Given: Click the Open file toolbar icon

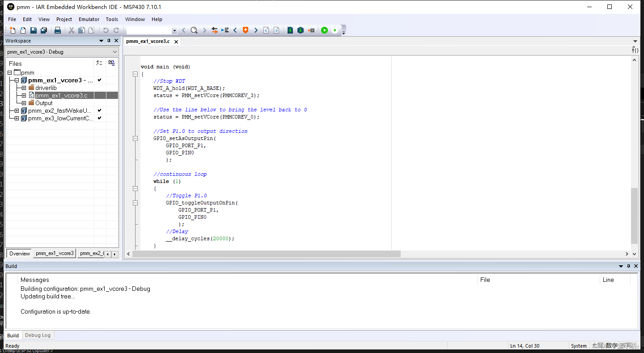Looking at the screenshot, I should pyautogui.click(x=23, y=30).
